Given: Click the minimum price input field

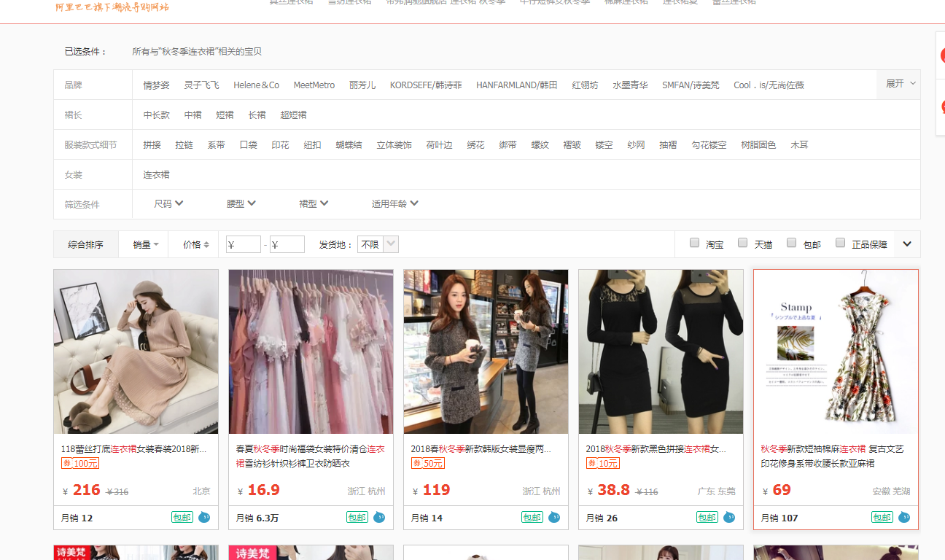Looking at the screenshot, I should (244, 244).
